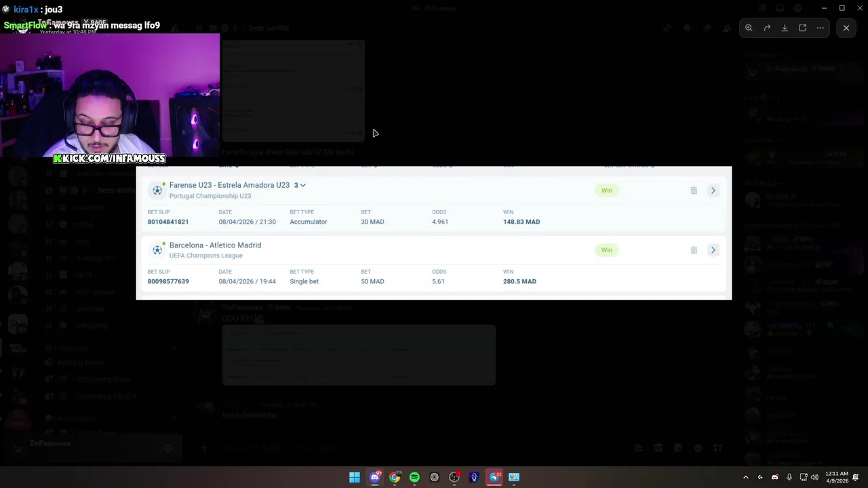Forward the image with the arrow icon
This screenshot has width=868, height=488.
pos(767,28)
